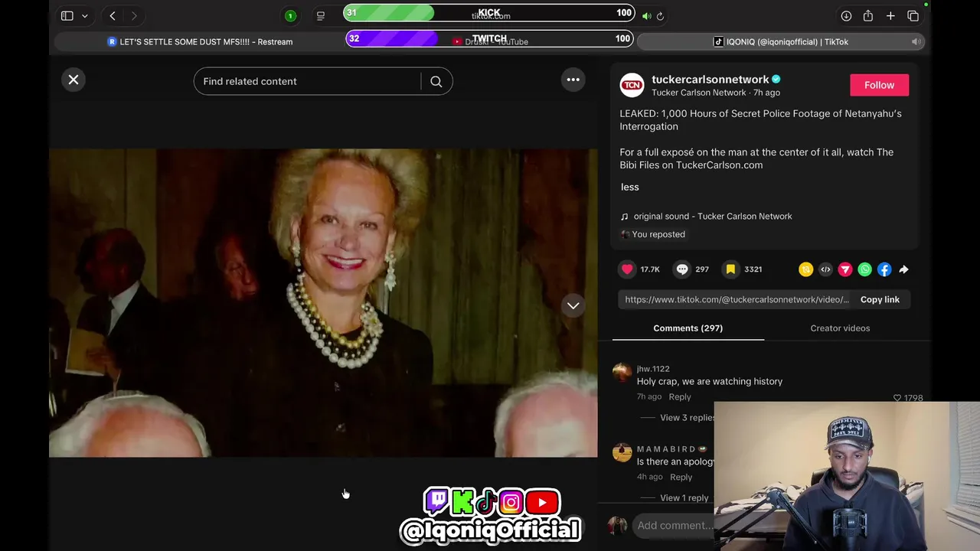The image size is (980, 551).
Task: Click the embed code icon
Action: coord(825,269)
